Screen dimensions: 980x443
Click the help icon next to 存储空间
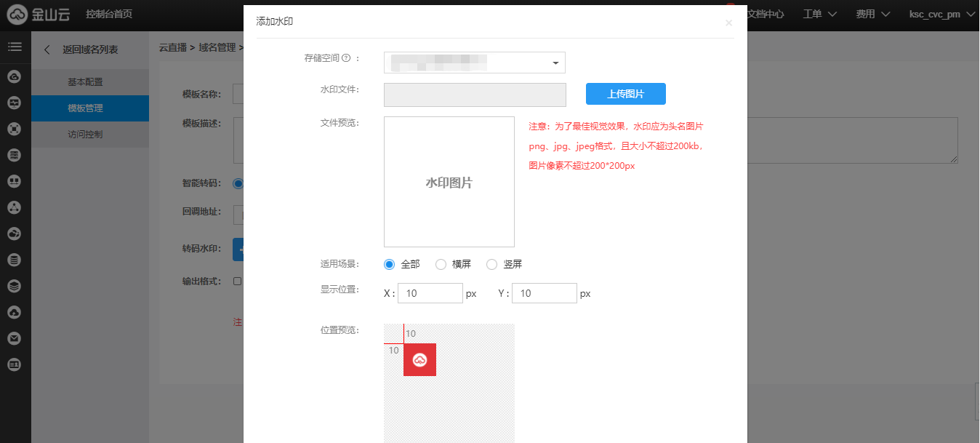[x=346, y=58]
